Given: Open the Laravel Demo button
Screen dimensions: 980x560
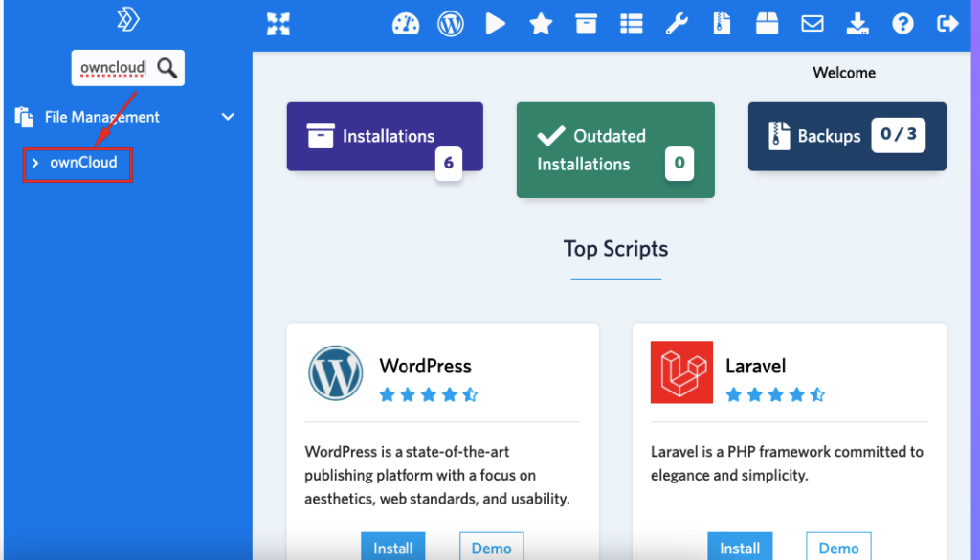Looking at the screenshot, I should (x=838, y=548).
